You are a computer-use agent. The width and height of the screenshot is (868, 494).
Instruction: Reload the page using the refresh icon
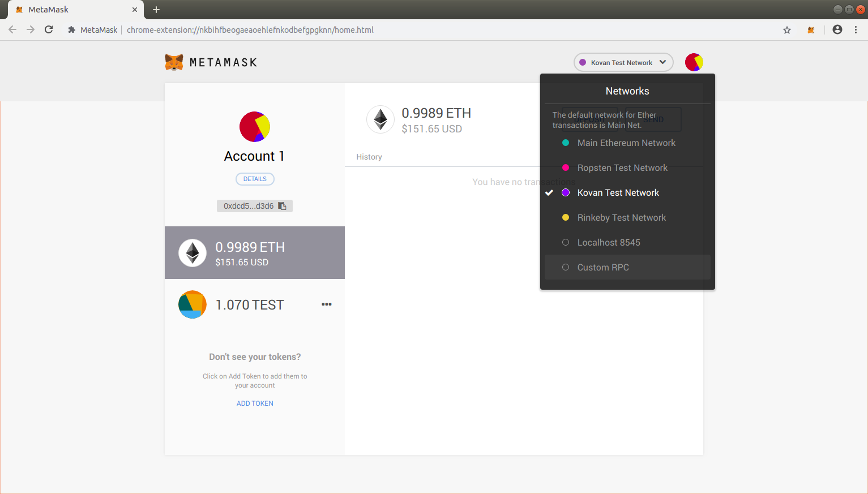tap(49, 29)
